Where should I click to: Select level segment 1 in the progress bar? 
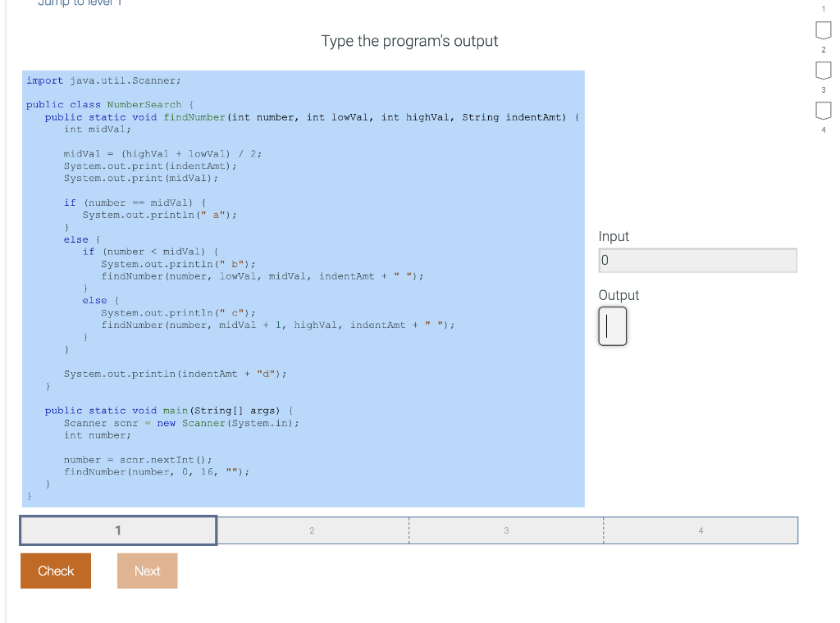(117, 530)
